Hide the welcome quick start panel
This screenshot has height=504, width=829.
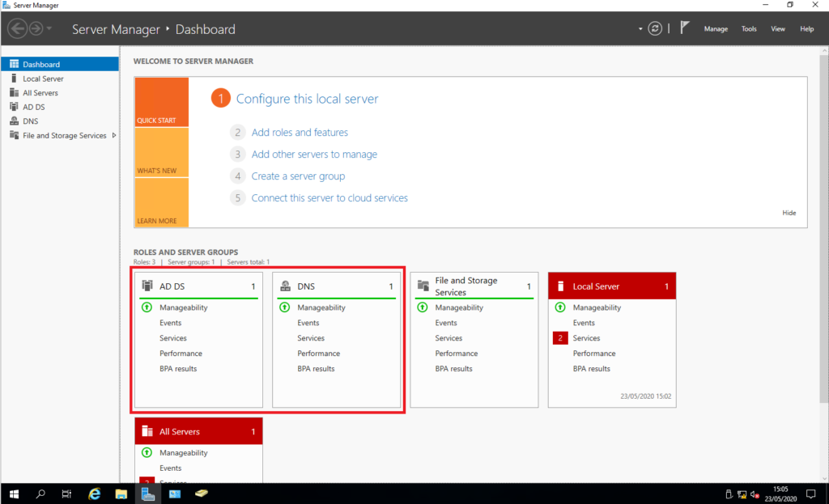[x=789, y=213]
